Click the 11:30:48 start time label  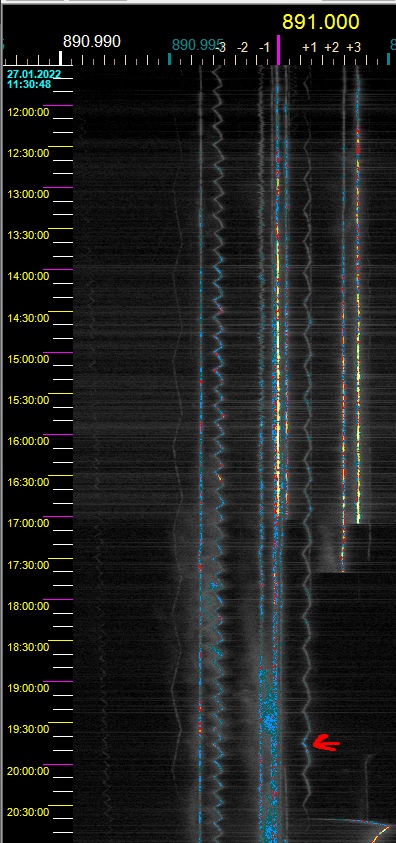(x=29, y=84)
